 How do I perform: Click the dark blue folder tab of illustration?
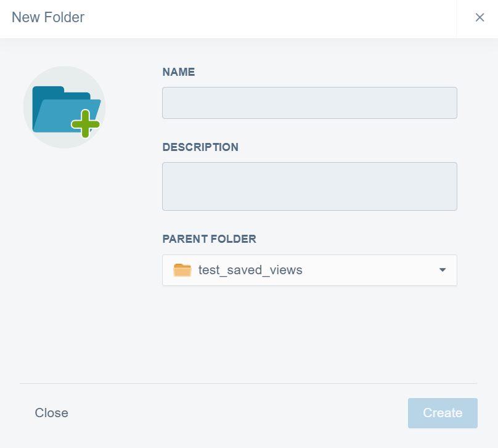(x=48, y=91)
